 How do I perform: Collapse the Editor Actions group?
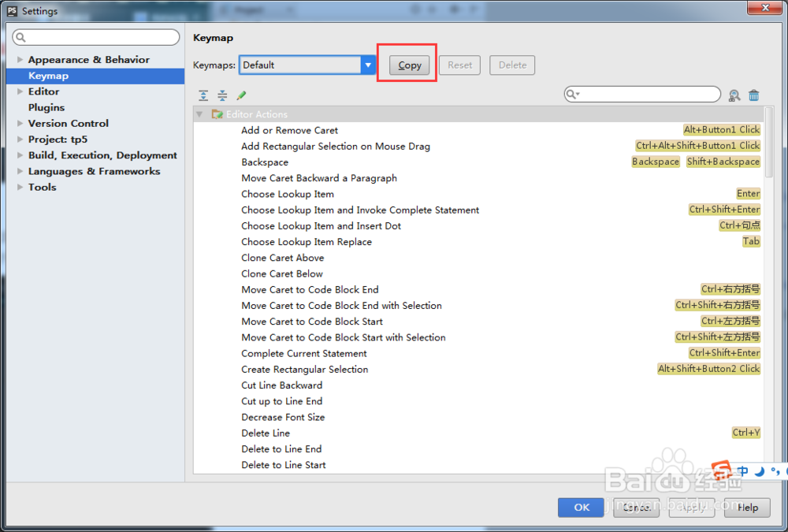pos(199,114)
